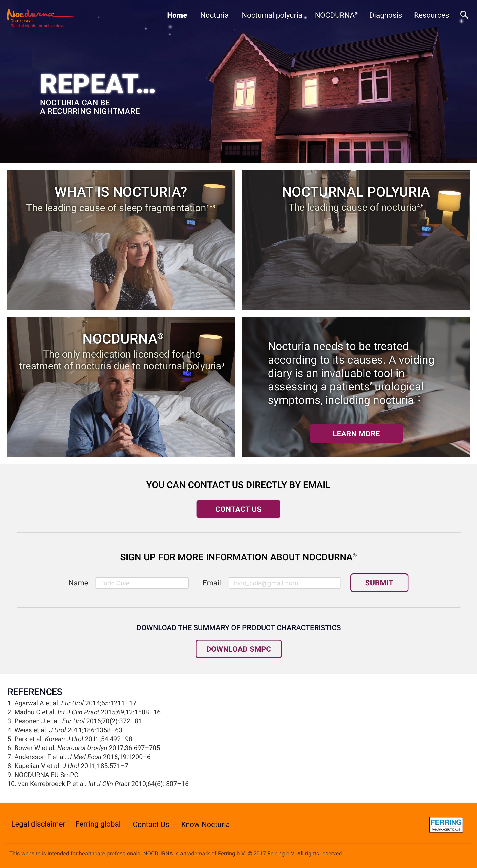The width and height of the screenshot is (477, 868).
Task: Open the Diagnosis navigation item
Action: pyautogui.click(x=385, y=15)
